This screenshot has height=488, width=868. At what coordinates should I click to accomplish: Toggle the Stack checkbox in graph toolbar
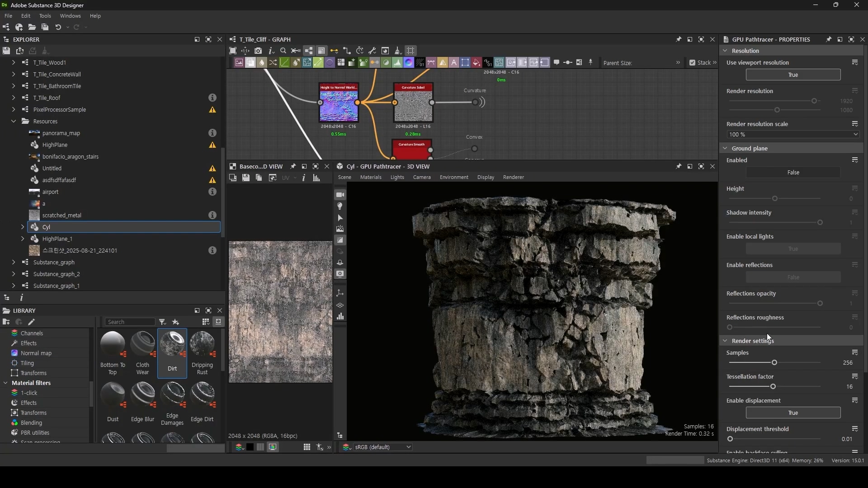click(x=692, y=63)
